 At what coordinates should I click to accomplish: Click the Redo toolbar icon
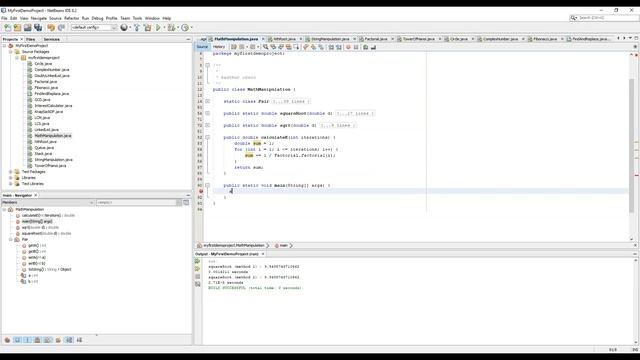[x=61, y=27]
